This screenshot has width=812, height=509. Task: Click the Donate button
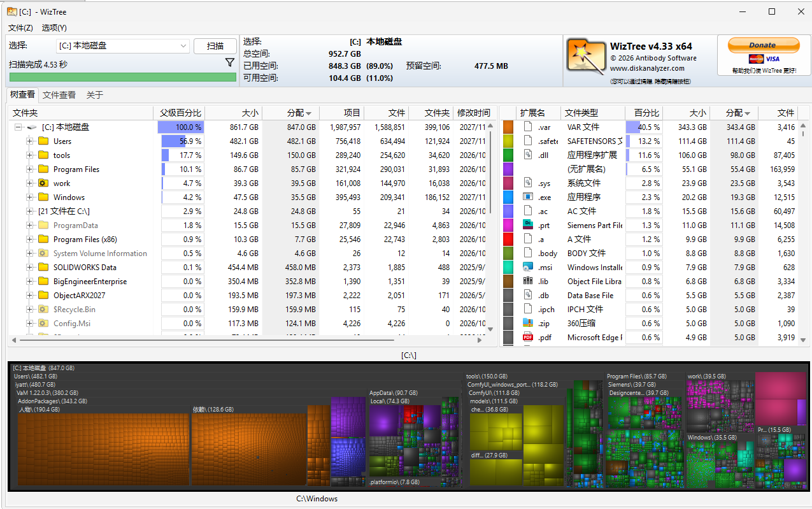[762, 45]
